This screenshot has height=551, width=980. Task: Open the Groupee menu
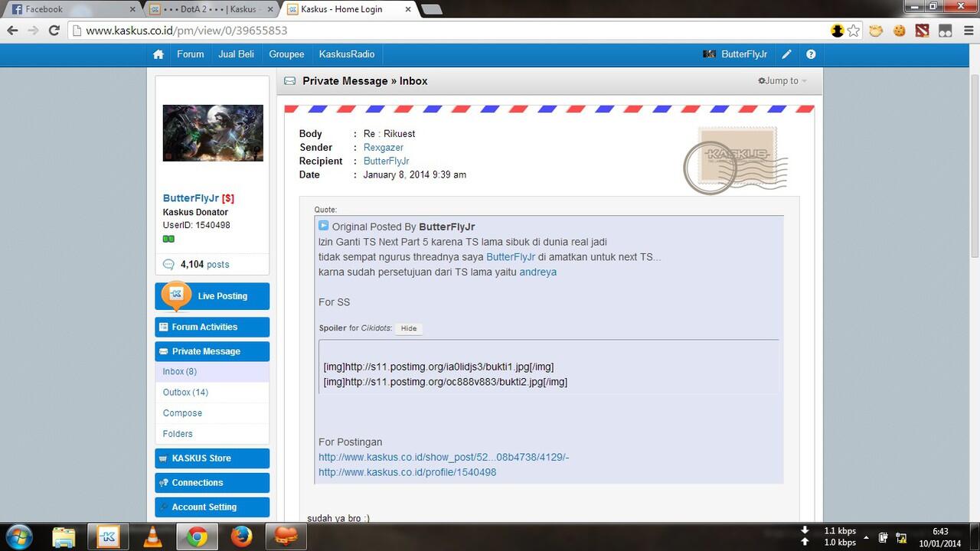coord(286,54)
